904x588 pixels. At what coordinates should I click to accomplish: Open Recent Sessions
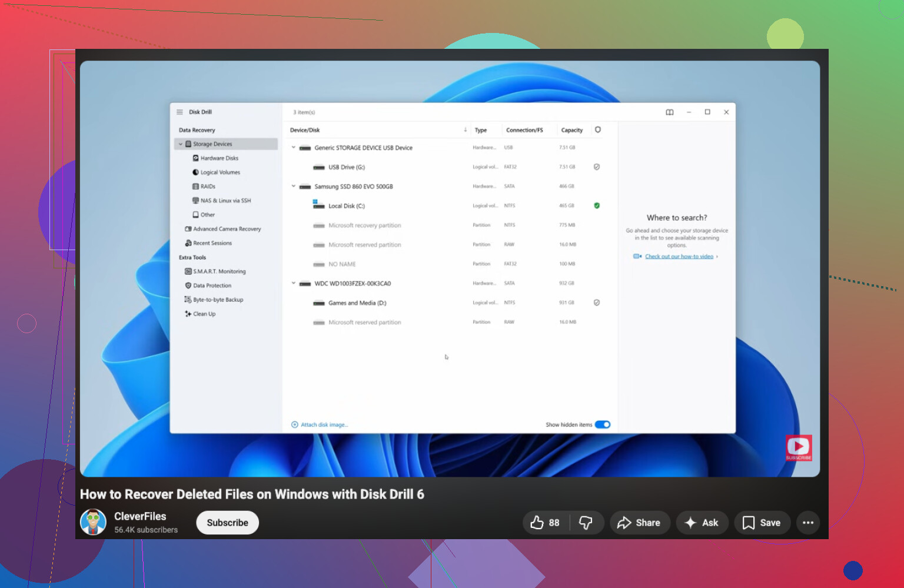[x=208, y=243]
